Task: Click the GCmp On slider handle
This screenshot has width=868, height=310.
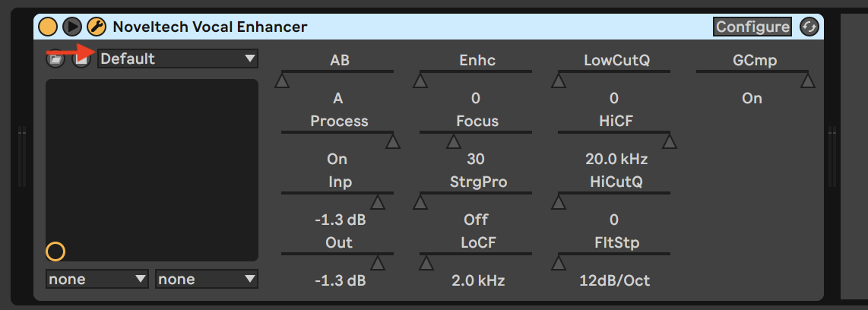Action: click(808, 81)
